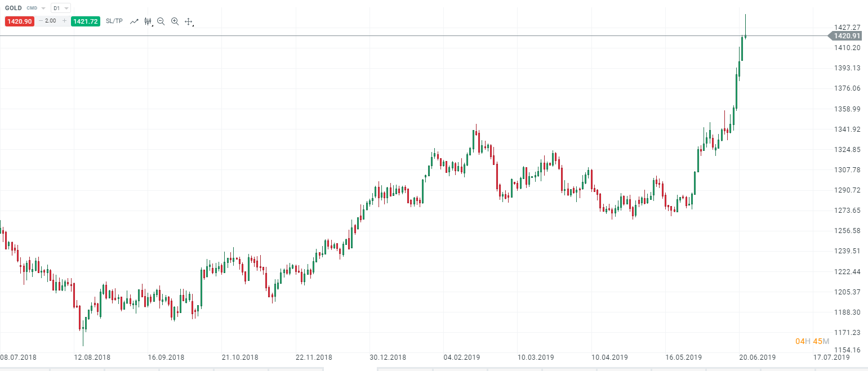The width and height of the screenshot is (868, 371).
Task: Sell gold at the red 1420.90 price
Action: click(20, 21)
